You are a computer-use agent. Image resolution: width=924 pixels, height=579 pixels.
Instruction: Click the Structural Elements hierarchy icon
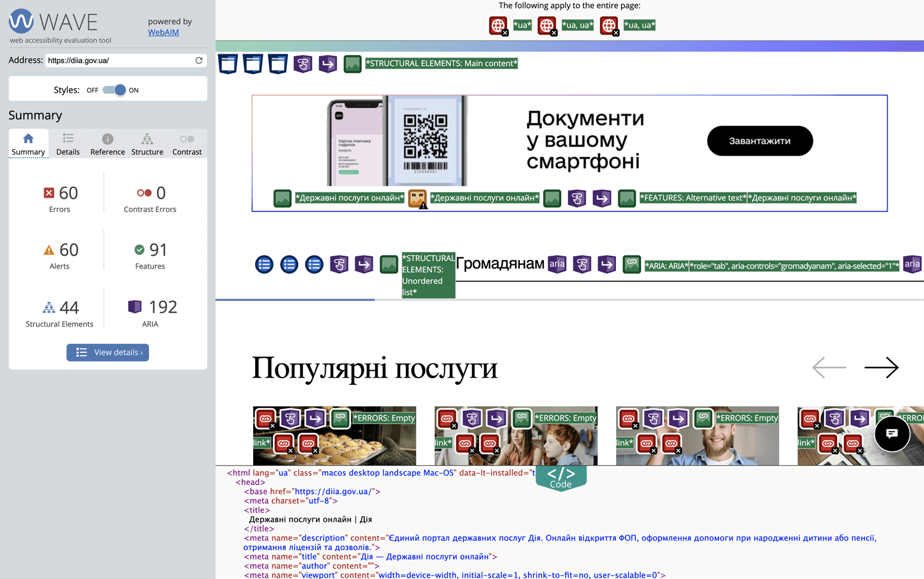(x=49, y=307)
